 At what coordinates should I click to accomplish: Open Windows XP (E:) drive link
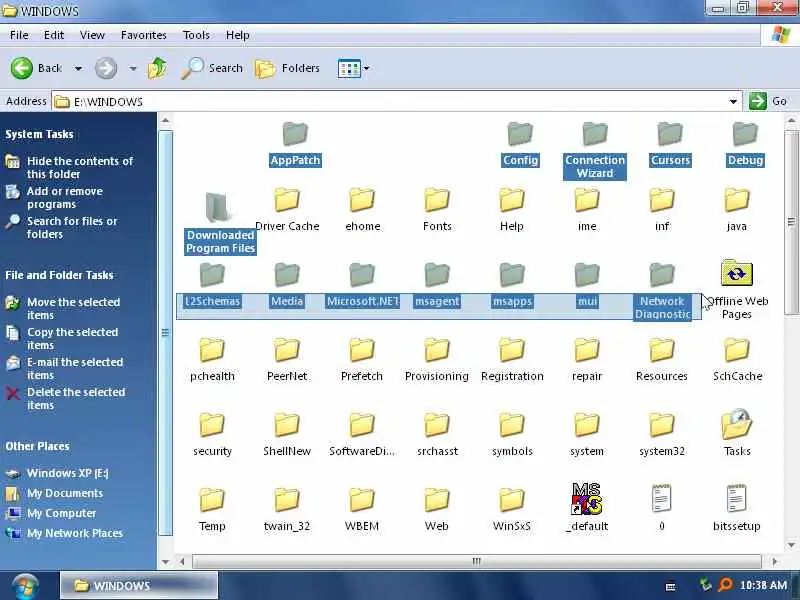click(67, 473)
